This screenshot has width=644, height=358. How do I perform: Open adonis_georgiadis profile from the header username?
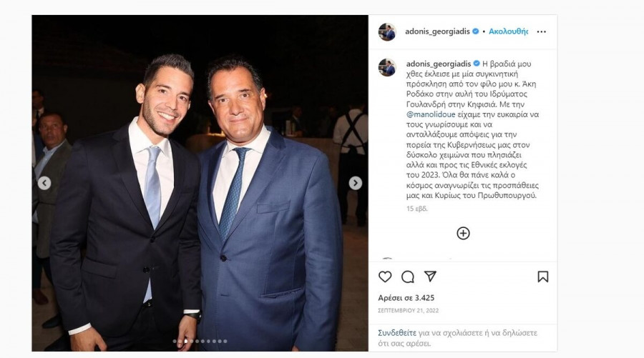click(437, 31)
